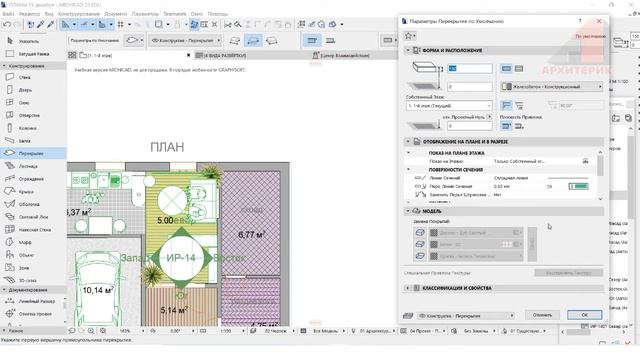Open the Редактор menu
Image resolution: width=640 pixels, height=360 pixels.
point(29,14)
